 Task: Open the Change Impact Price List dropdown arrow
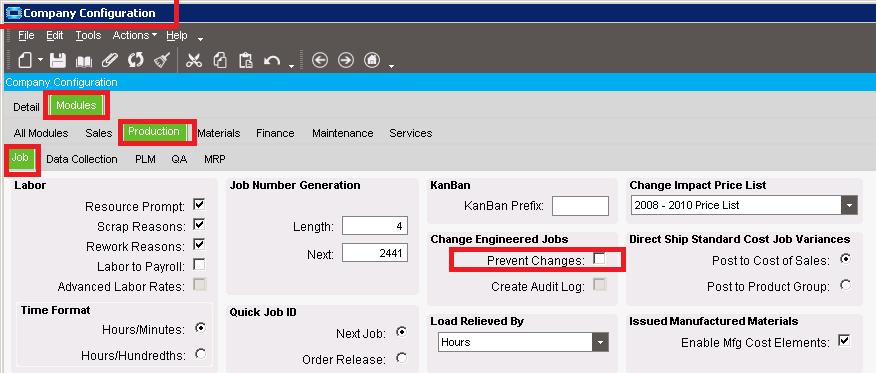click(x=849, y=205)
